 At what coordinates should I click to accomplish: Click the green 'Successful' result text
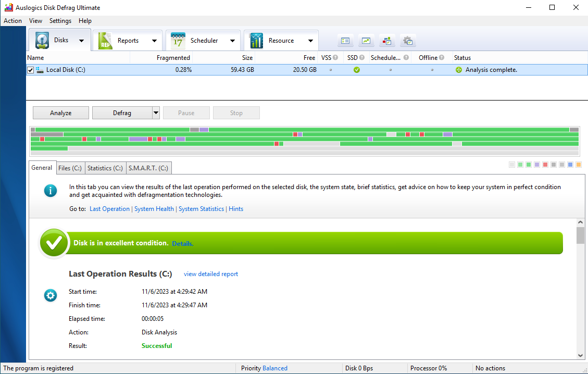[157, 346]
